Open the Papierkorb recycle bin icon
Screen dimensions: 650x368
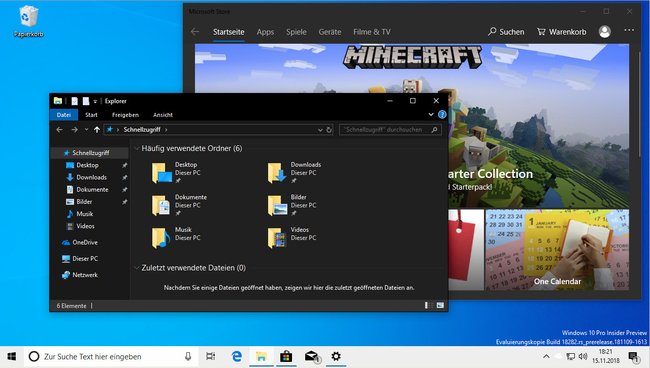tap(28, 22)
